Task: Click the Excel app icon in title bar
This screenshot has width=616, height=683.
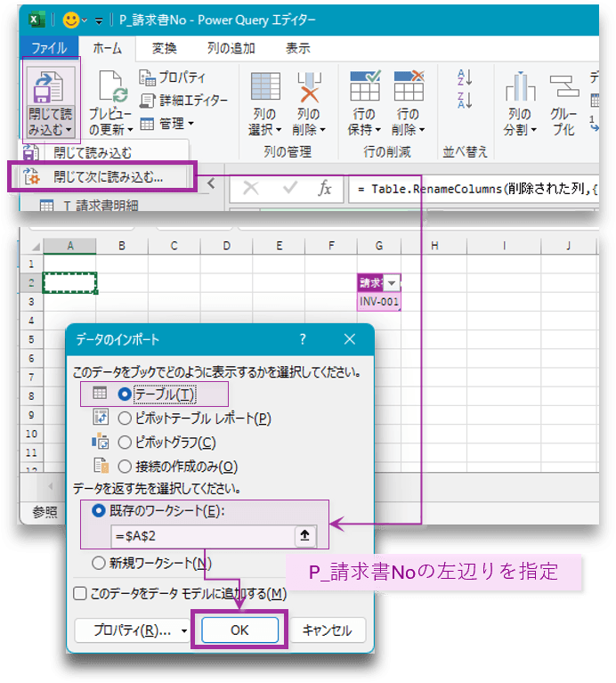Action: (36, 20)
